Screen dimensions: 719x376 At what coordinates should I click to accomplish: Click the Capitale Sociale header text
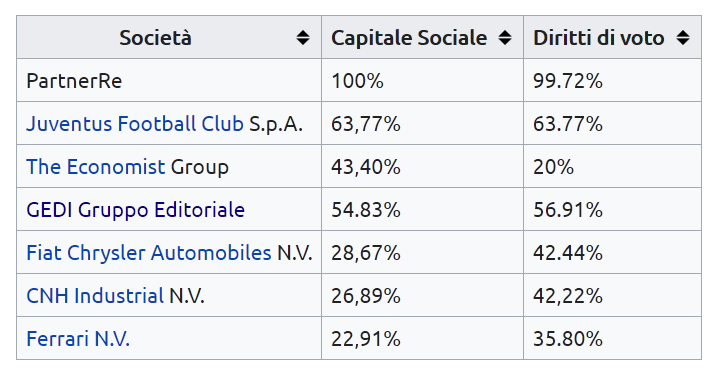coord(409,38)
